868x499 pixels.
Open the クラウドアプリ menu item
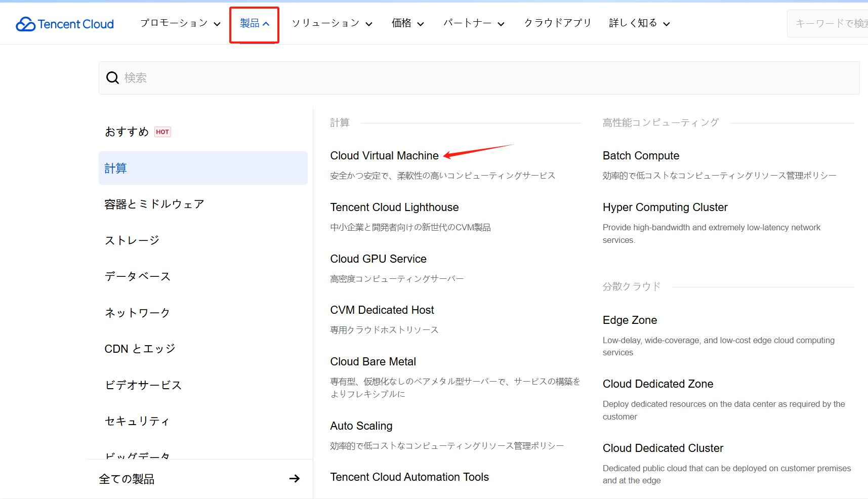(557, 23)
